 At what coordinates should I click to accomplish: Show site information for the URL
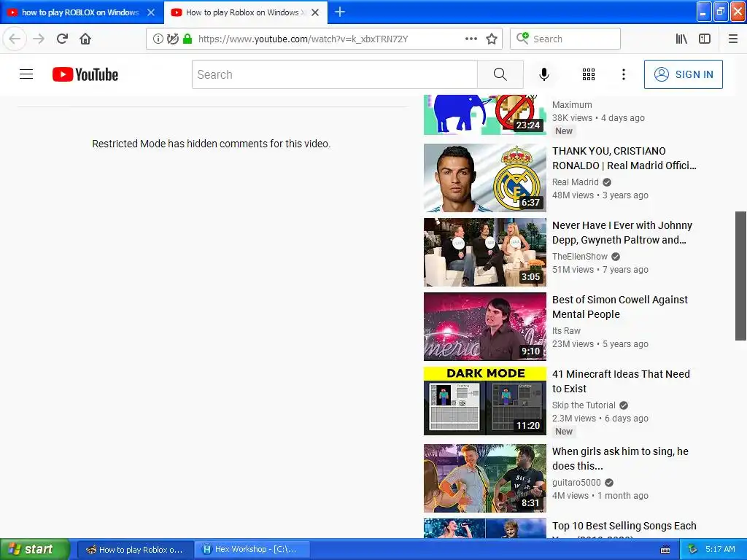coord(158,39)
